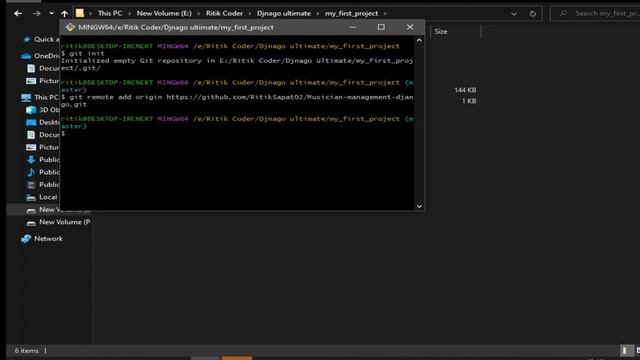This screenshot has width=640, height=360.
Task: Expand chevron after Ritik Coder breadcrumb
Action: click(x=250, y=13)
